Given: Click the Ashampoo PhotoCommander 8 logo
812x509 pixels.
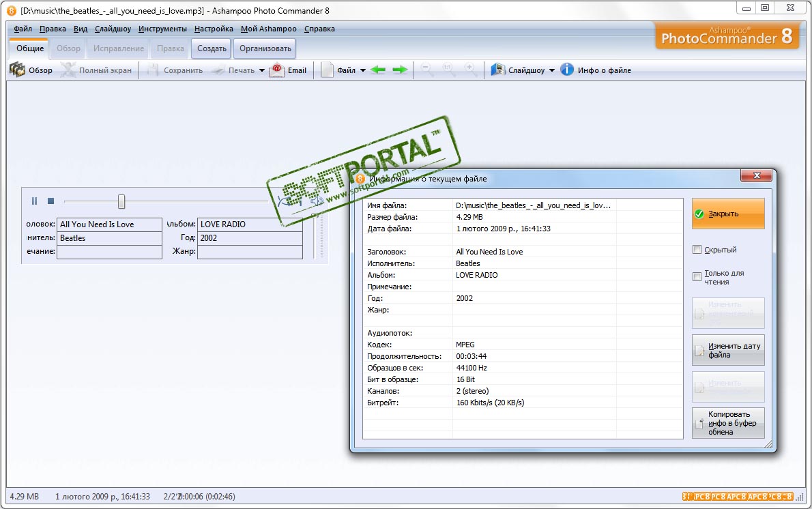Looking at the screenshot, I should point(727,35).
